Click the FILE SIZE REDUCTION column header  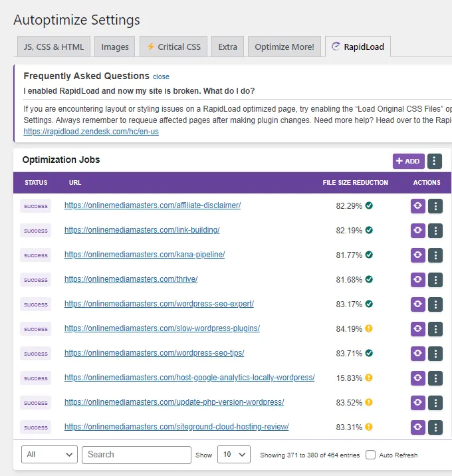point(355,182)
